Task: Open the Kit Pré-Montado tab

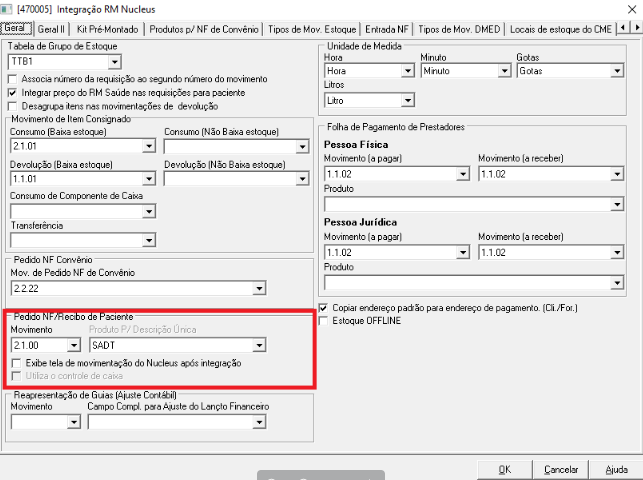Action: [x=107, y=29]
